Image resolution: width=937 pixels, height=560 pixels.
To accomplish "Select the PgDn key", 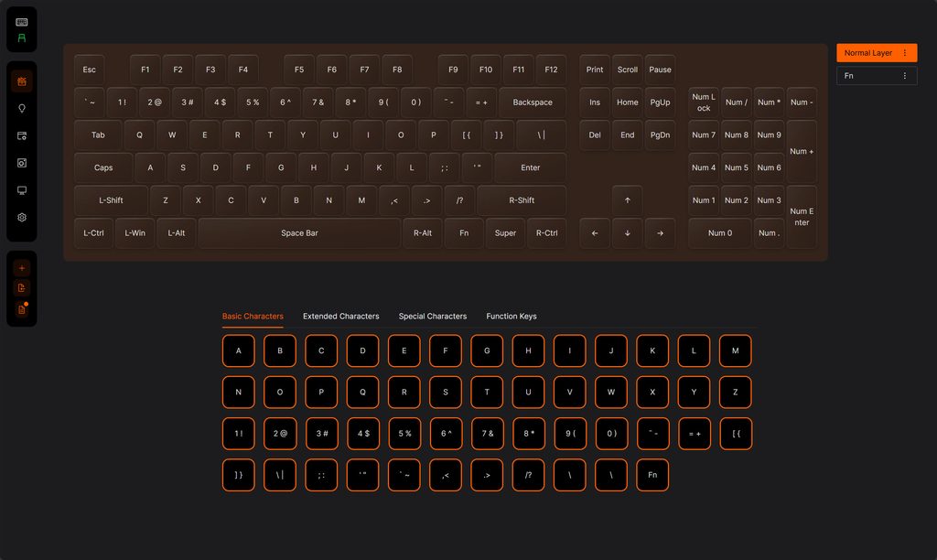I will (661, 135).
